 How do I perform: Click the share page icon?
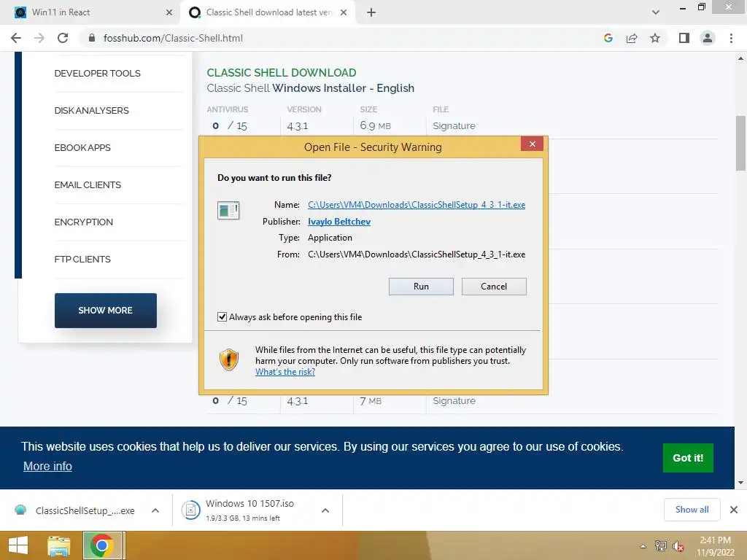tap(632, 38)
